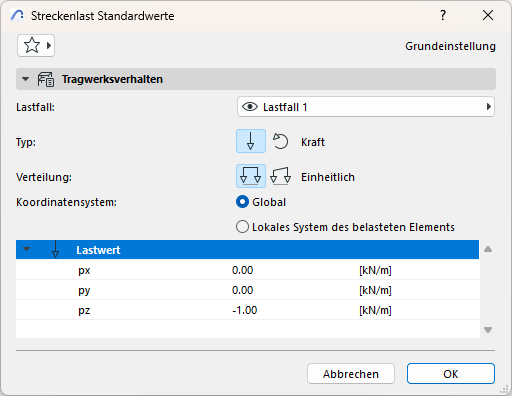Choose the uniform Einheitlich distribution icon

(251, 176)
